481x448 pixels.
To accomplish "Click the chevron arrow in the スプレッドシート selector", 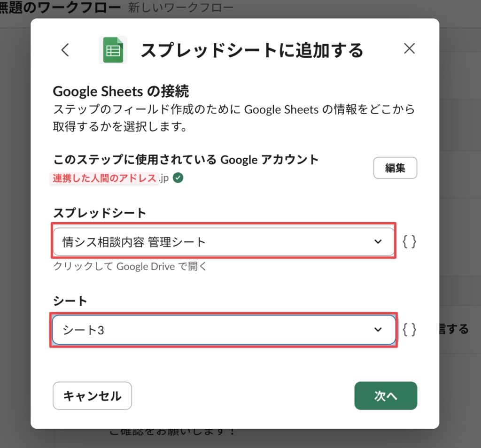I will 378,241.
